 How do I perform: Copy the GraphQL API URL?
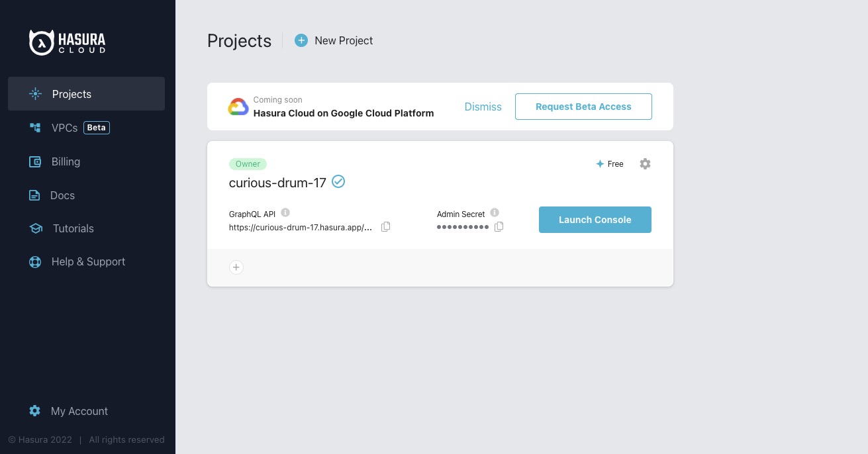[x=386, y=227]
